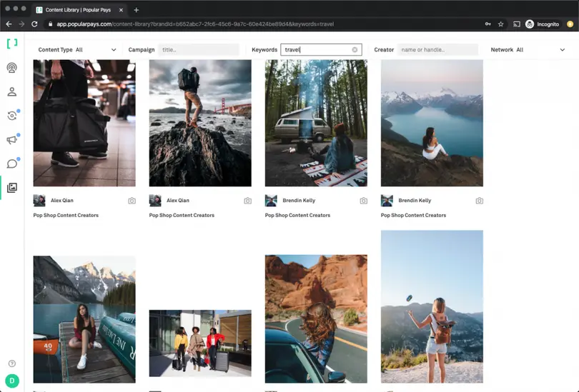Screen dimensions: 579x392
Task: Open the person profile icon in sidebar
Action: pos(11,91)
